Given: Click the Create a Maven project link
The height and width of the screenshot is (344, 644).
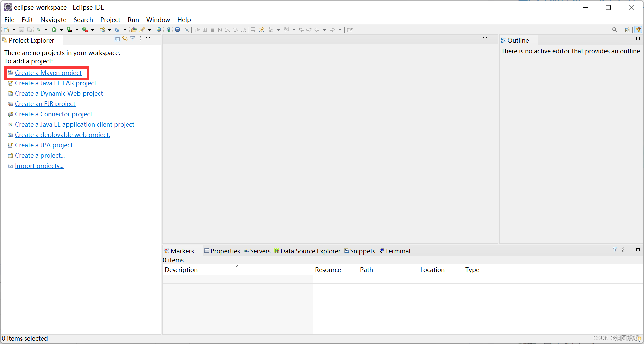Looking at the screenshot, I should 48,73.
